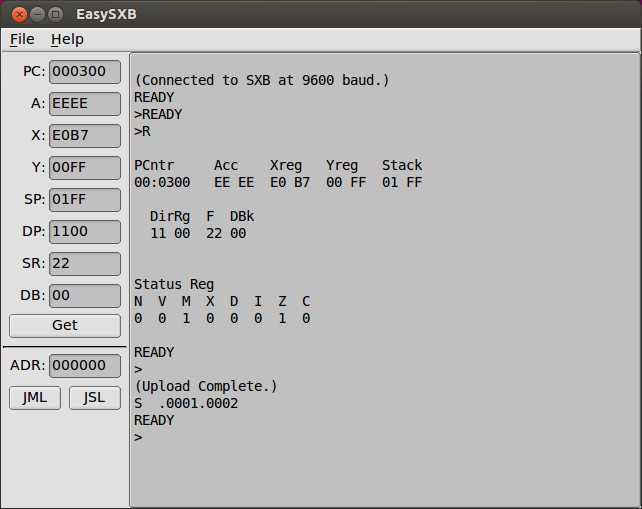Maximize the EasySXB window
The width and height of the screenshot is (642, 509).
pyautogui.click(x=55, y=14)
